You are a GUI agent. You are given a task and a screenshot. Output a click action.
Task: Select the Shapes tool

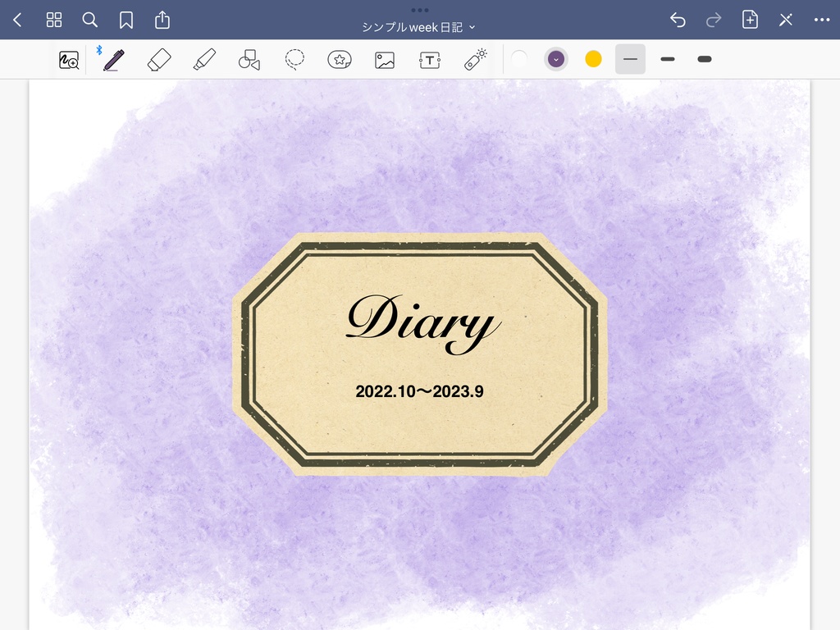[x=249, y=59]
